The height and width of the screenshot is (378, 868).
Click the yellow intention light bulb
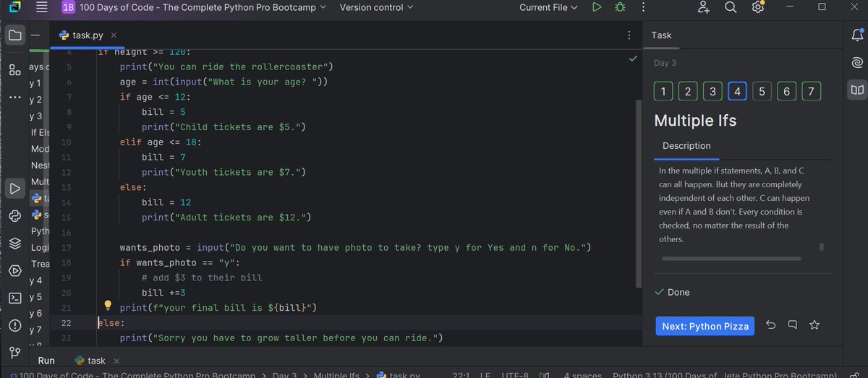(108, 306)
